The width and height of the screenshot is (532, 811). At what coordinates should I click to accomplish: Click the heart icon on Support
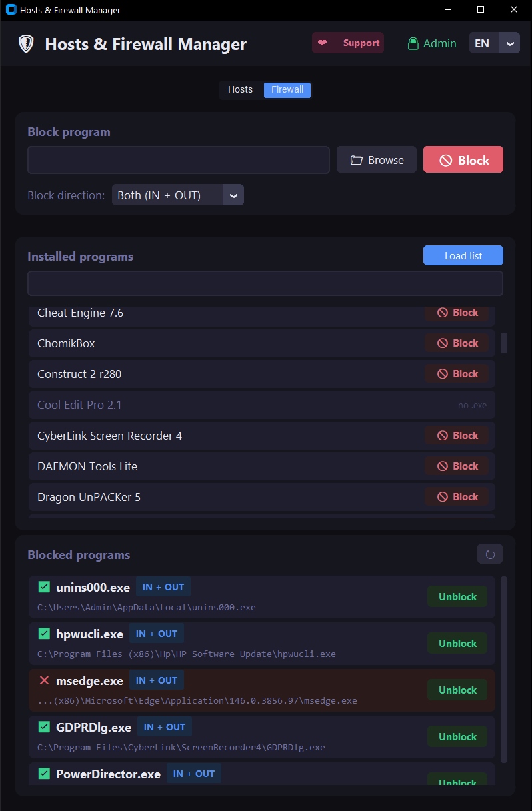(x=323, y=43)
